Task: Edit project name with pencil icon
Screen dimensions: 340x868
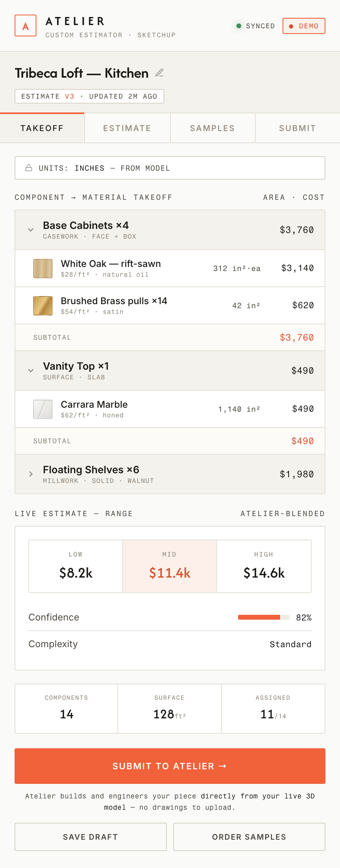Action: click(159, 73)
